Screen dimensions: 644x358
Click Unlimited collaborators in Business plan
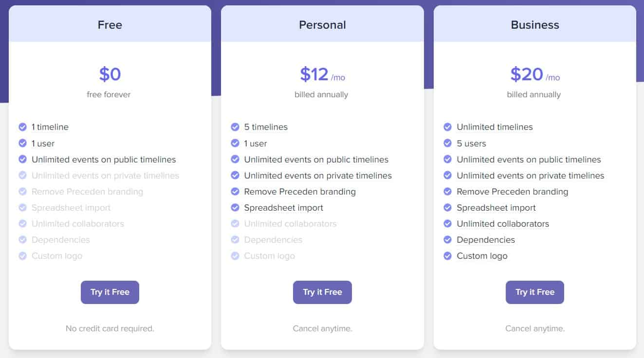502,224
